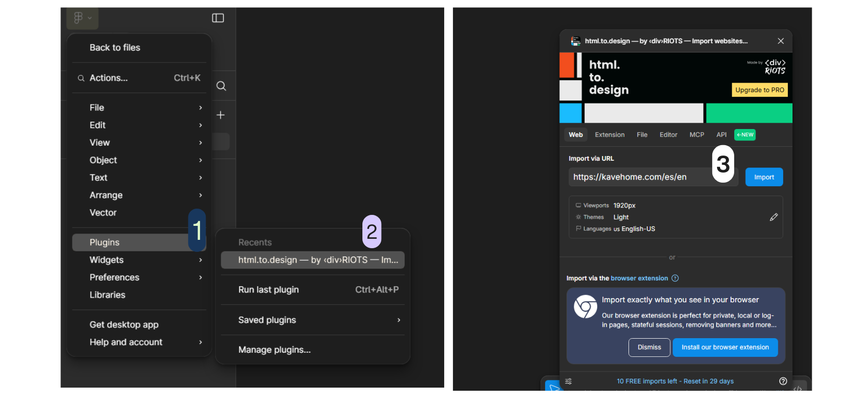Close the html.to.design plugin window

781,41
